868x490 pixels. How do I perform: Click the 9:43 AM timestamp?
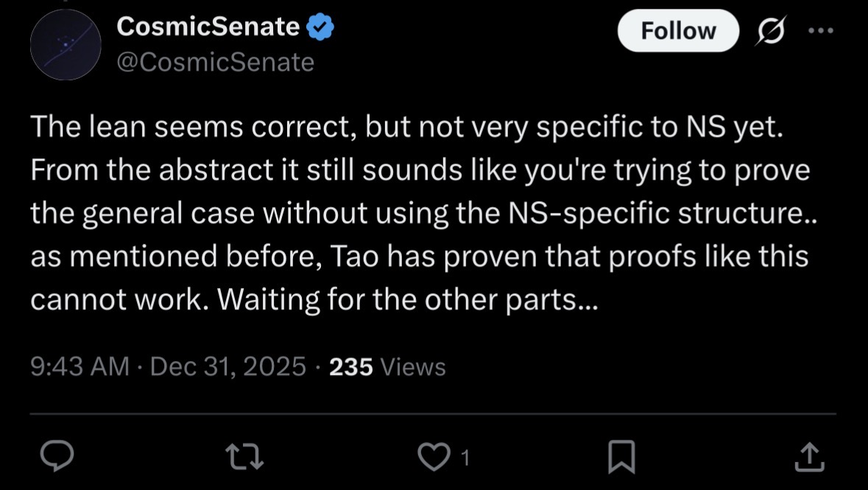[80, 366]
